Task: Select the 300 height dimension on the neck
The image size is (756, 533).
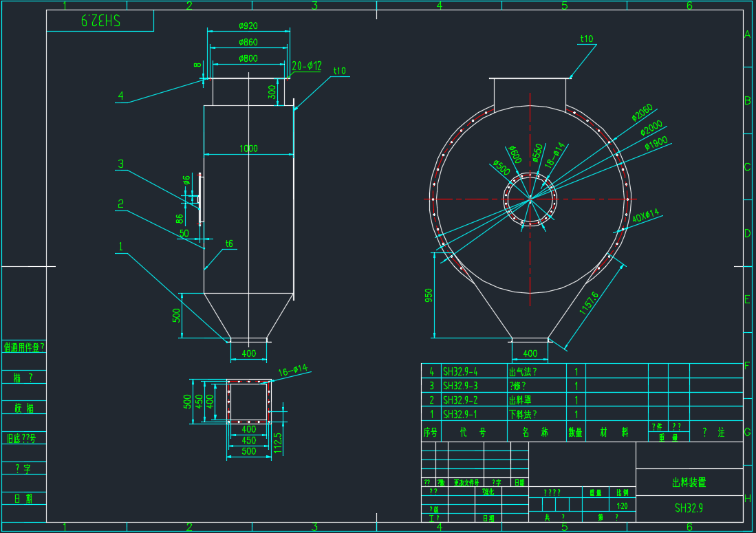Action: point(272,92)
